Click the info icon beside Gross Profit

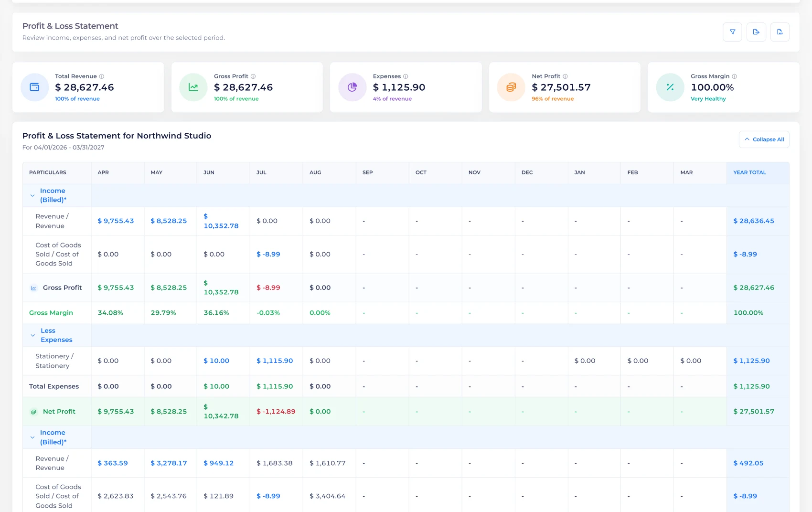tap(253, 76)
